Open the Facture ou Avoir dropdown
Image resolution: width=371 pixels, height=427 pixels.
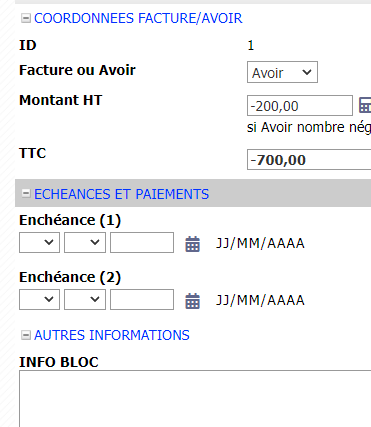[x=282, y=72]
